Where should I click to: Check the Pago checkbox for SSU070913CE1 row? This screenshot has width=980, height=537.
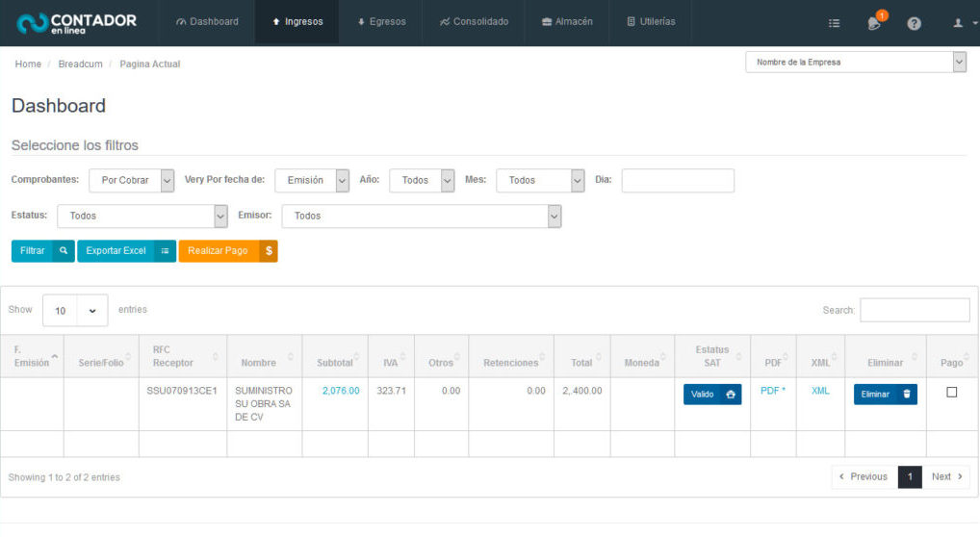pyautogui.click(x=952, y=393)
